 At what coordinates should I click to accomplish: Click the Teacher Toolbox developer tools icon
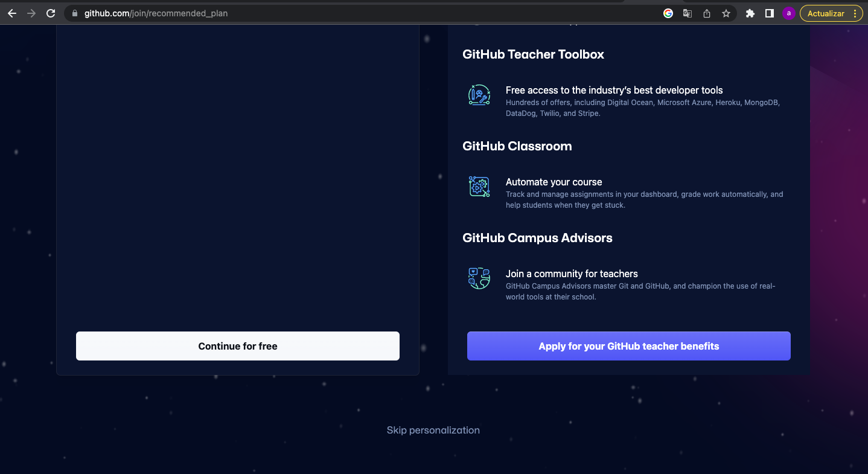(x=479, y=95)
